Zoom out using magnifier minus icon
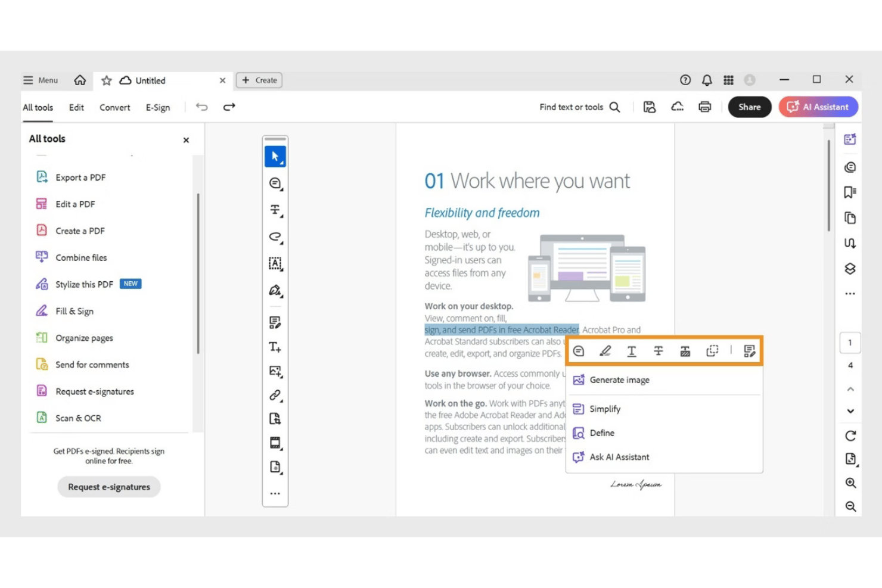This screenshot has height=588, width=882. (x=850, y=506)
